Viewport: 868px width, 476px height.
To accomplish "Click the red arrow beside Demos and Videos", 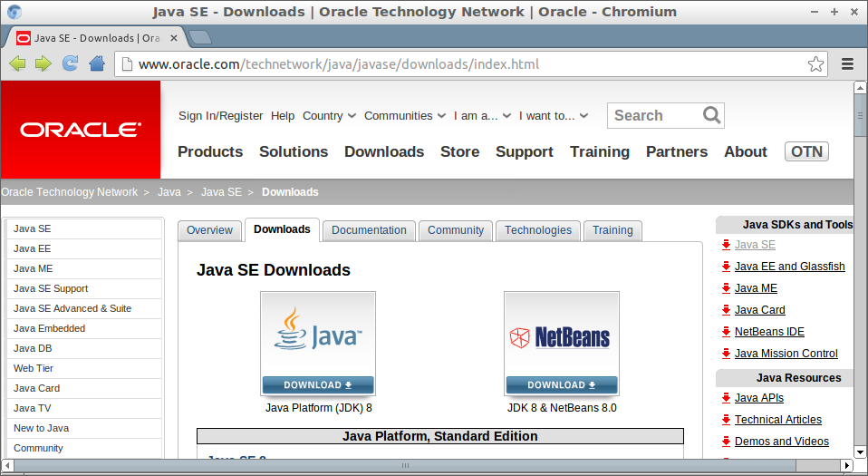I will [727, 442].
